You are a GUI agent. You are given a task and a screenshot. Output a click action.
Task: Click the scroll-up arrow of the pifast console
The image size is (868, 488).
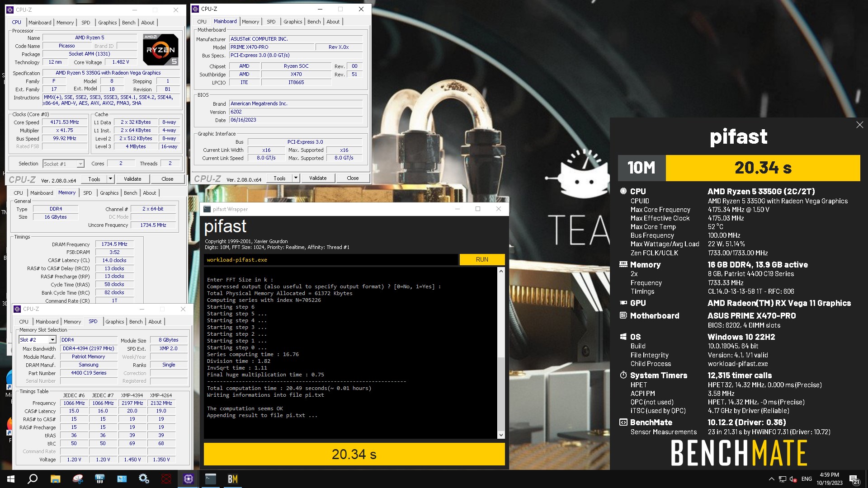(x=501, y=271)
